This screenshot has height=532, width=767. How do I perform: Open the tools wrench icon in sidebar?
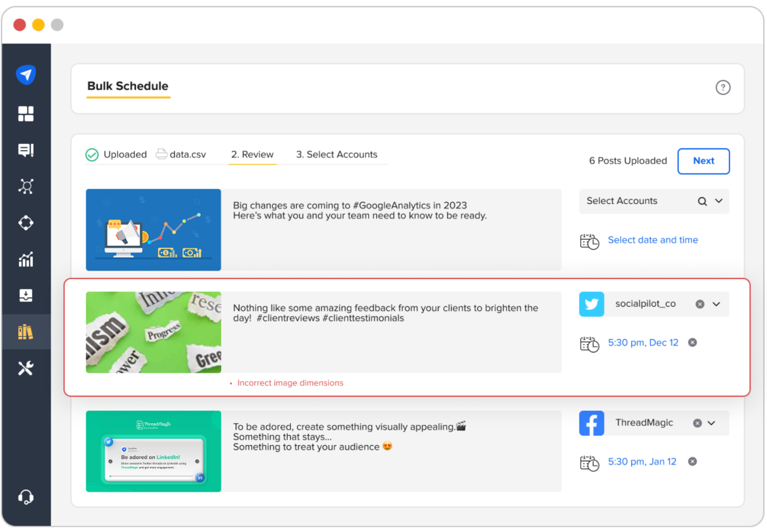[x=26, y=368]
